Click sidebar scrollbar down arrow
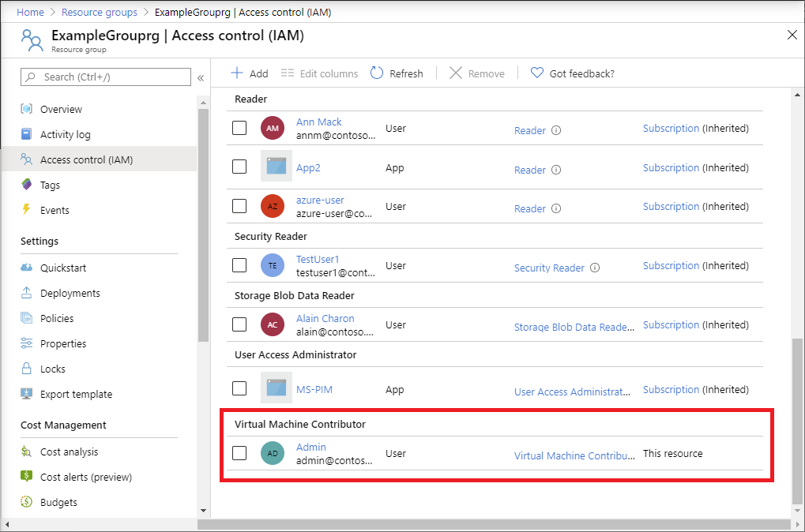805x532 pixels. point(203,511)
